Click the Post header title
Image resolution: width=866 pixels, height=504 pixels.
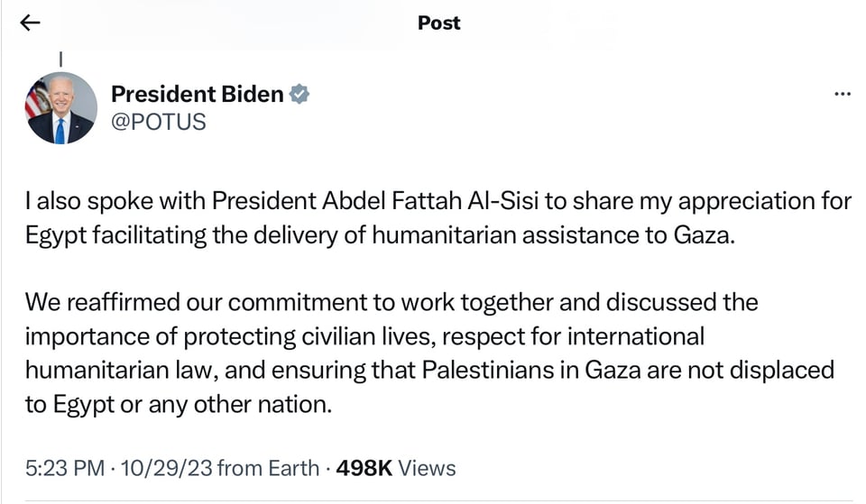tap(439, 23)
